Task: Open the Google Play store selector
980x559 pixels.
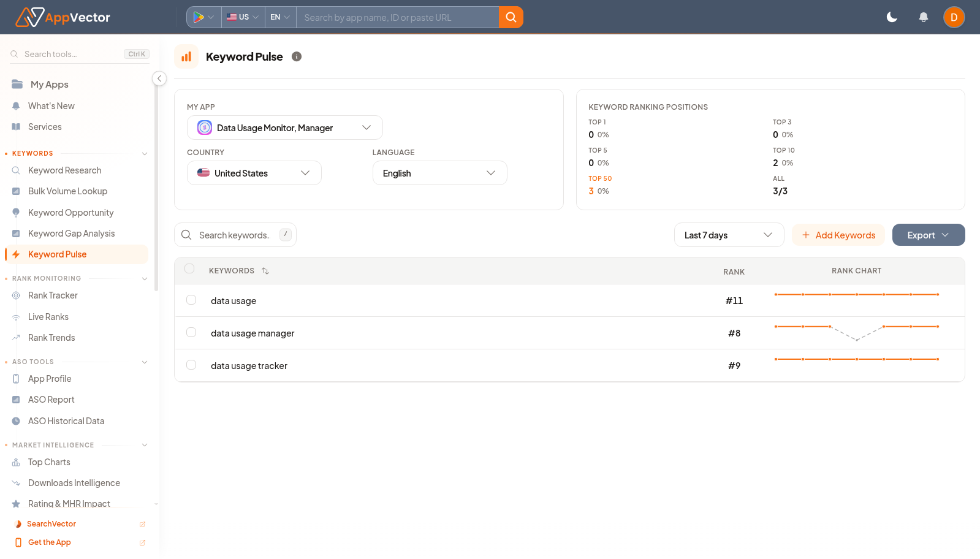Action: [203, 17]
